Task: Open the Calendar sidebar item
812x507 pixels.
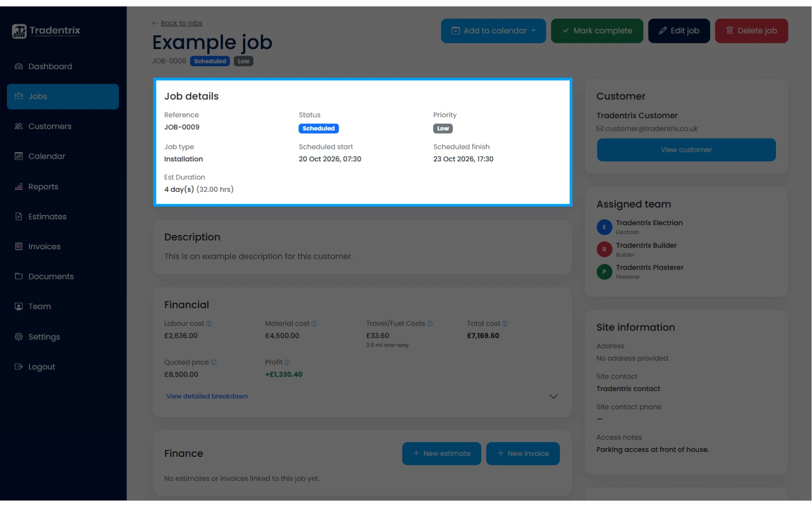Action: coord(62,156)
